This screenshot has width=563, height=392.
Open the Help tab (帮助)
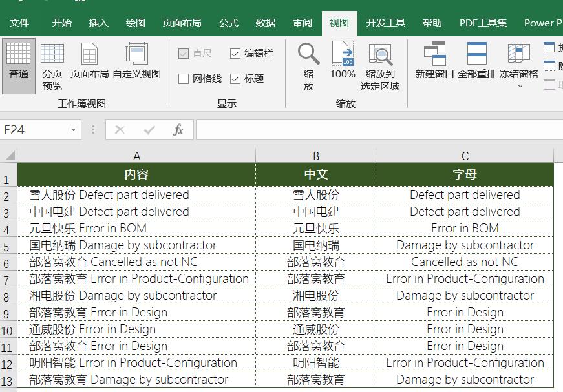432,23
